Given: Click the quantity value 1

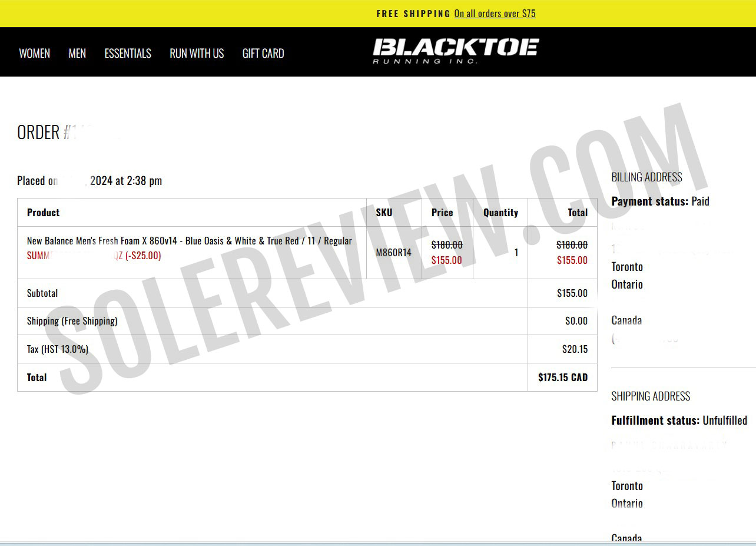Looking at the screenshot, I should click(516, 253).
